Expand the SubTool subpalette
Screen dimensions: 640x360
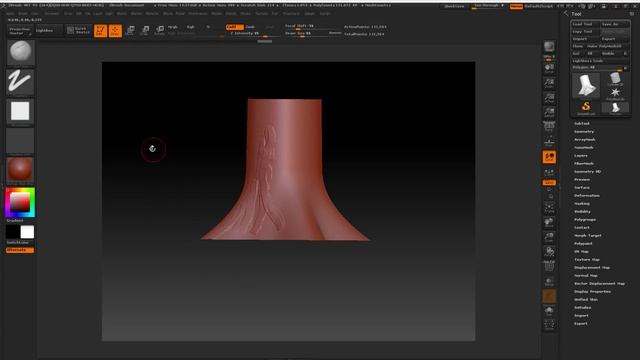click(x=582, y=124)
